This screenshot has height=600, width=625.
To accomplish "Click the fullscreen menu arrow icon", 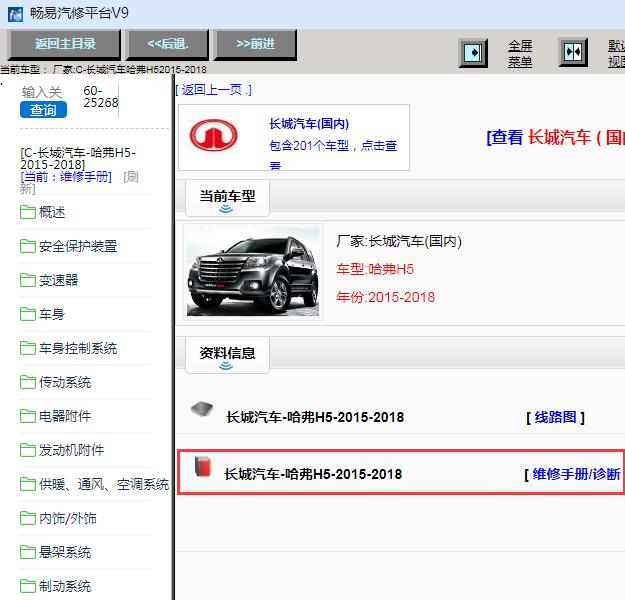I will tap(473, 53).
